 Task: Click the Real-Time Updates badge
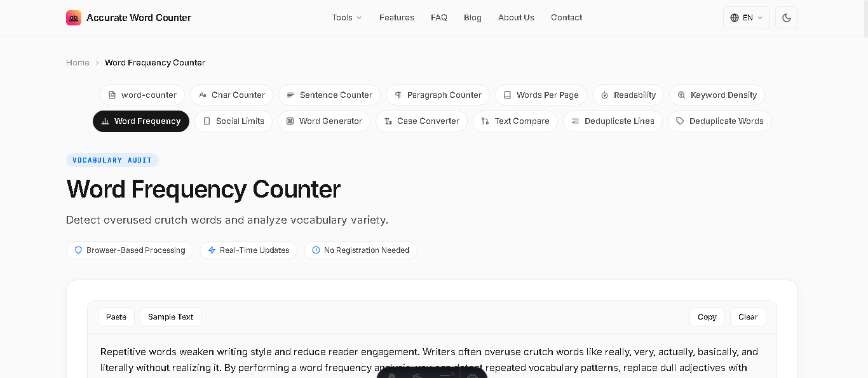coord(248,250)
